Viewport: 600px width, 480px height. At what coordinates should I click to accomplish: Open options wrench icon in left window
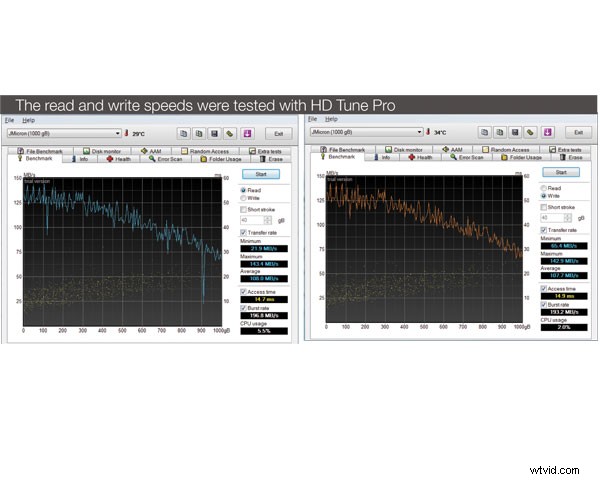coord(229,132)
